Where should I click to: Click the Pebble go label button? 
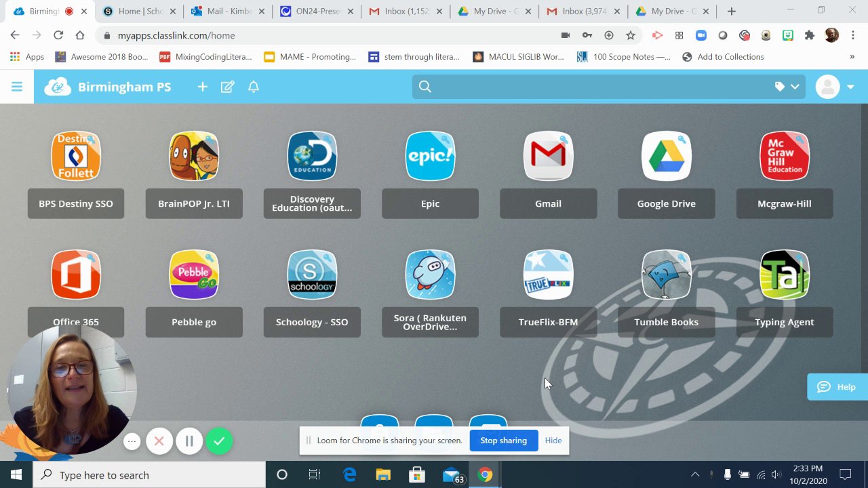point(194,322)
